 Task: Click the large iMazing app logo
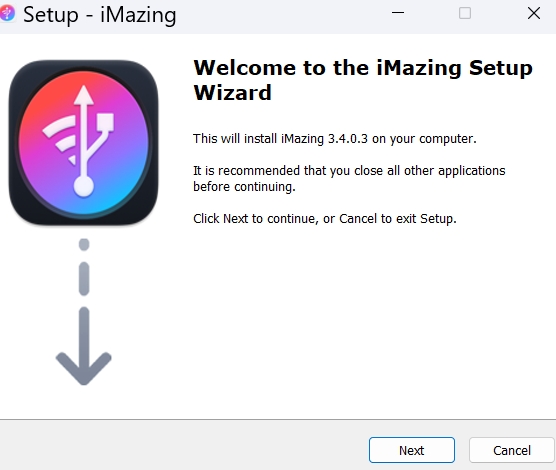tap(84, 143)
